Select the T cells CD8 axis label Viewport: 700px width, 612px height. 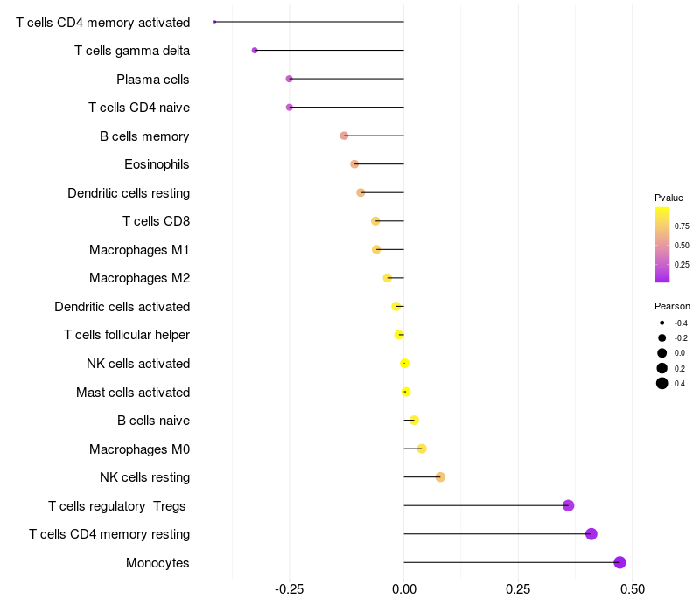[156, 221]
